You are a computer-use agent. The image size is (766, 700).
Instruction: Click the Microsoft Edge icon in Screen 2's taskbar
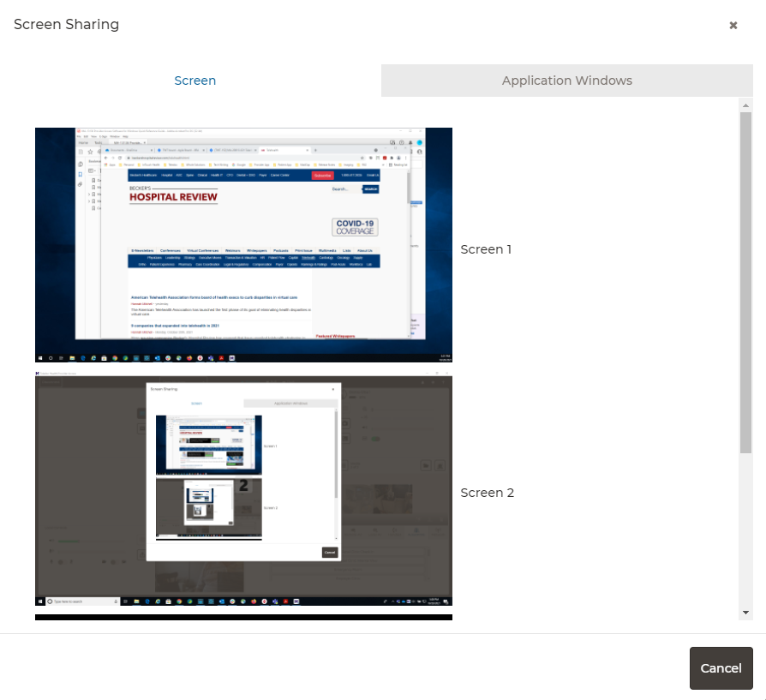[x=146, y=601]
